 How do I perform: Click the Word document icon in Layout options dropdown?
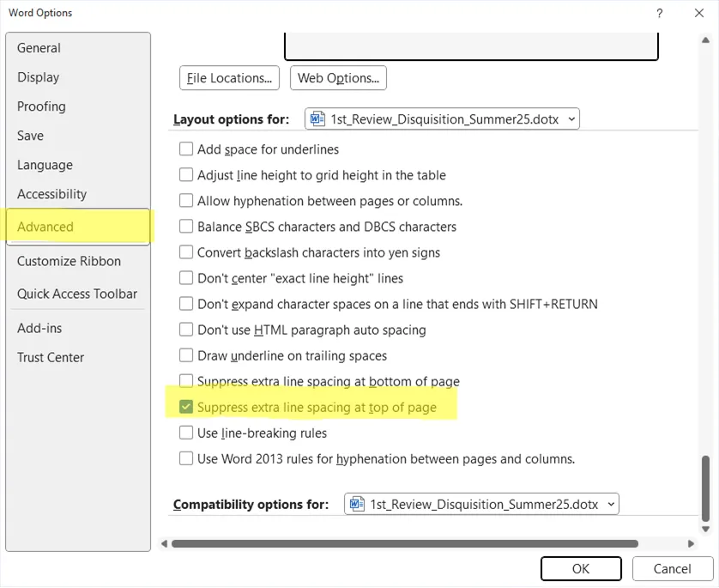(x=317, y=119)
